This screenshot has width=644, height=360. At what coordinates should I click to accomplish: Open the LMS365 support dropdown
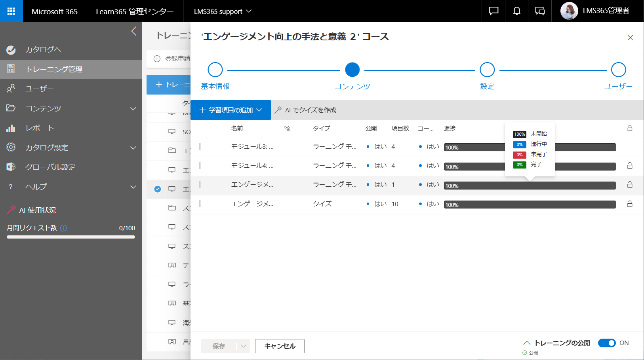click(223, 11)
